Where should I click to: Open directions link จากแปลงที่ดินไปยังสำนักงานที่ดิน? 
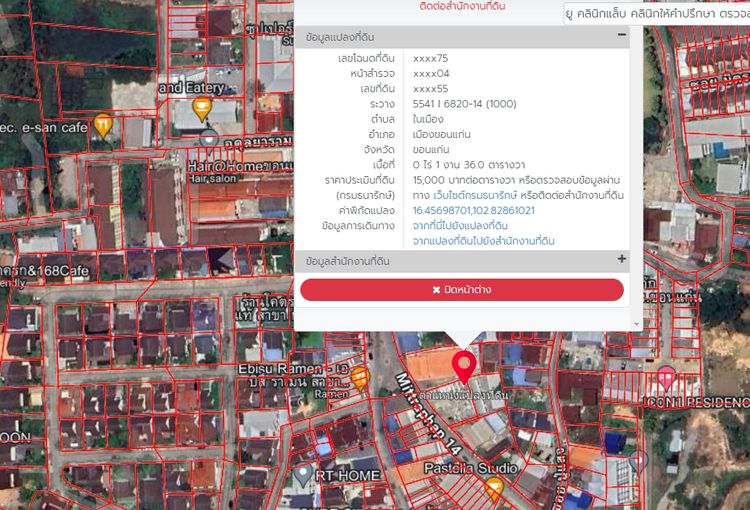[484, 241]
